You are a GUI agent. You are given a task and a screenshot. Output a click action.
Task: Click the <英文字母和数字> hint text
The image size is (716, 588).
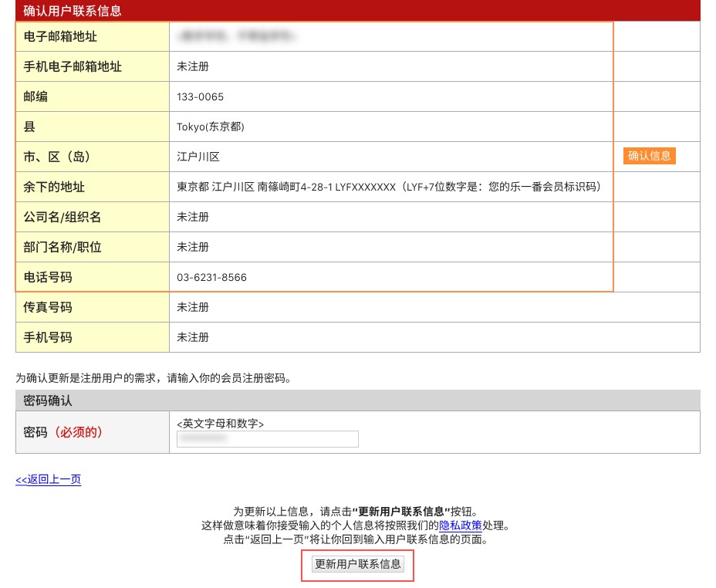pyautogui.click(x=220, y=424)
